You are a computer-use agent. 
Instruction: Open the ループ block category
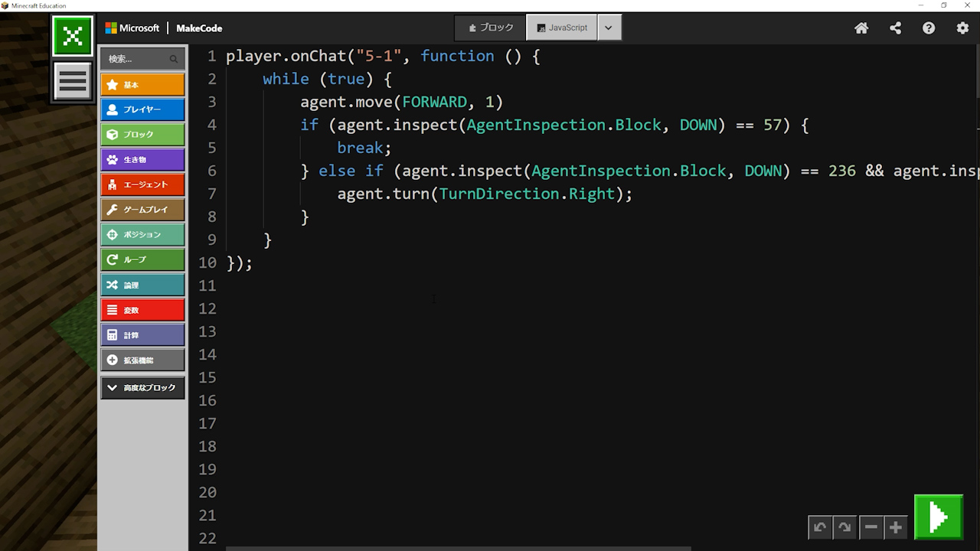[x=142, y=259]
